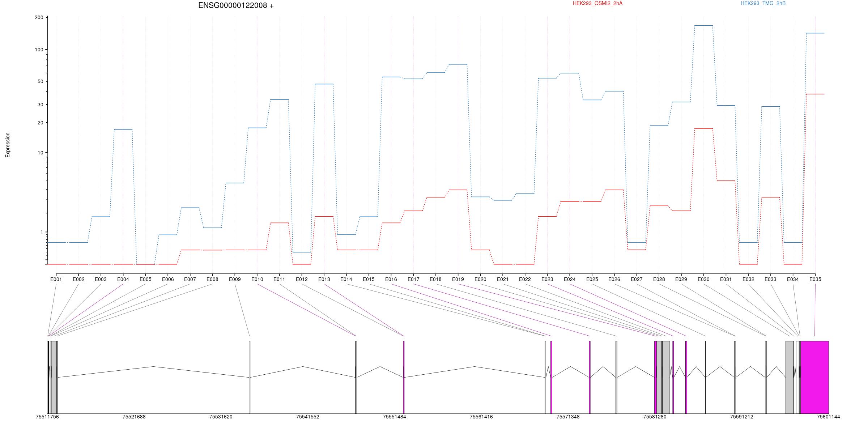Viewport: 868px width, 434px height.
Task: Click y-axis tick value 200
Action: coord(39,17)
